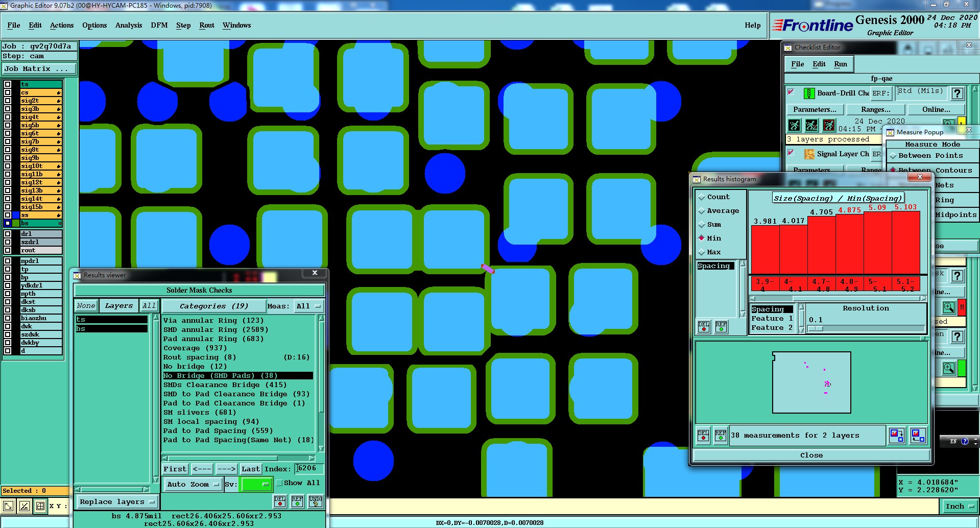980x528 pixels.
Task: Click language bar help icon
Action: coord(965,441)
